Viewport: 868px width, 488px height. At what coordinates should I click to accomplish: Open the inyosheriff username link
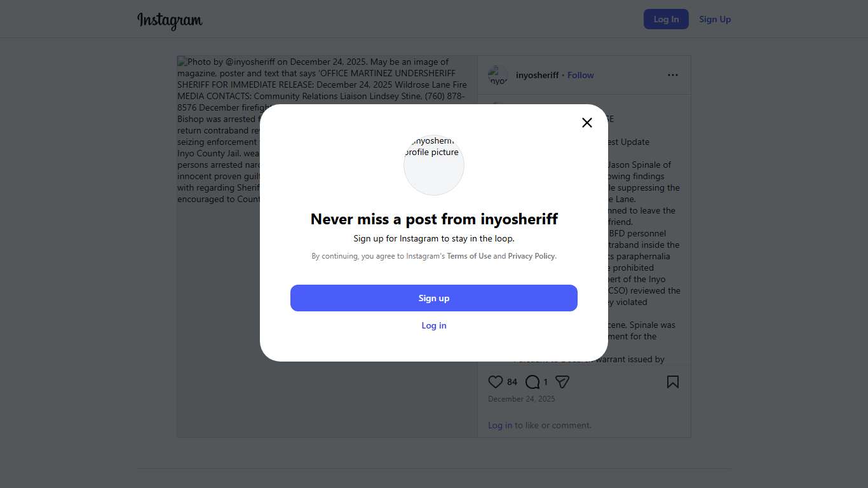click(x=537, y=75)
